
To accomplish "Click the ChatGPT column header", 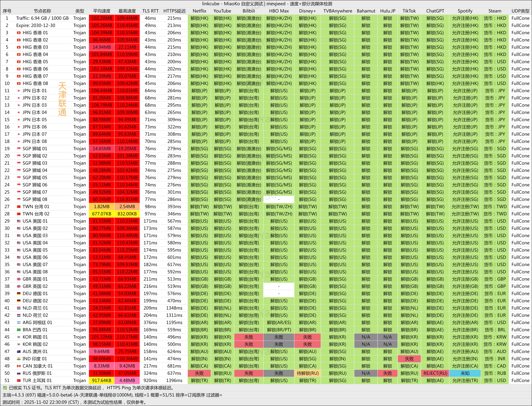I will click(435, 11).
